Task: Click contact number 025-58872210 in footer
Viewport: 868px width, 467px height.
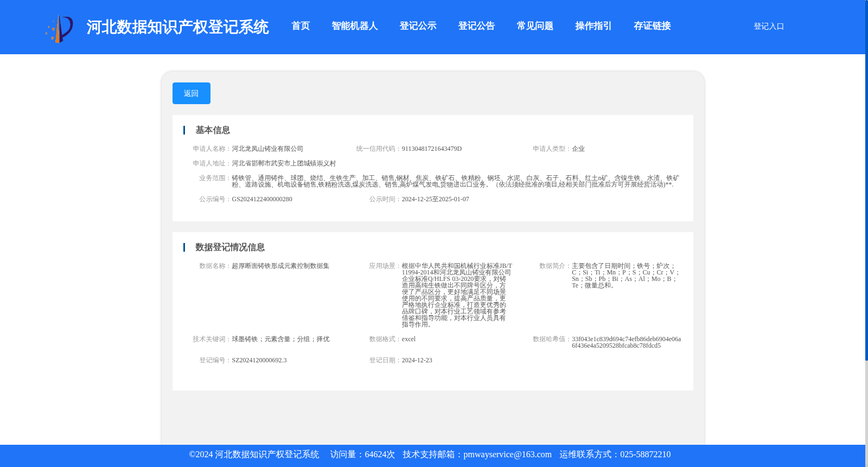Action: coord(645,455)
